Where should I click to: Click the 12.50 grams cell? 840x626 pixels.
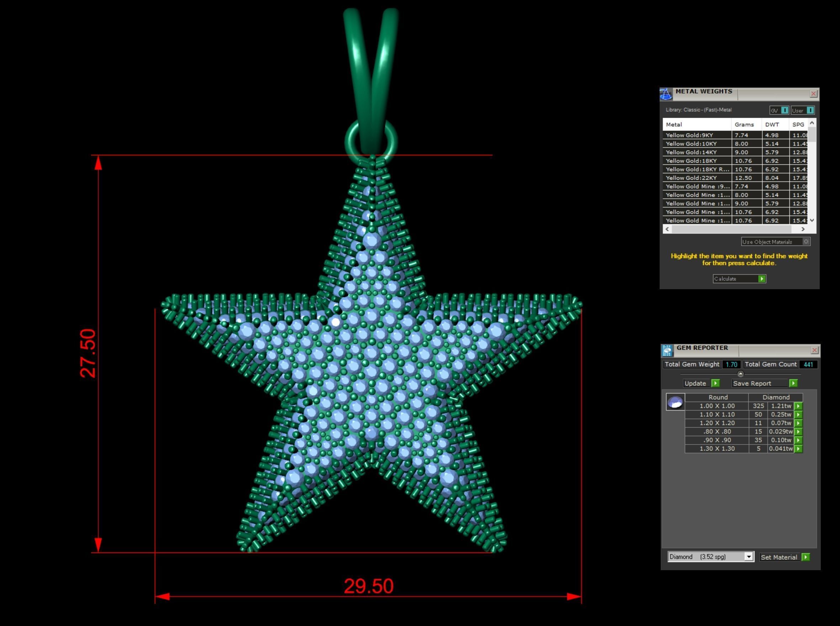coord(747,178)
